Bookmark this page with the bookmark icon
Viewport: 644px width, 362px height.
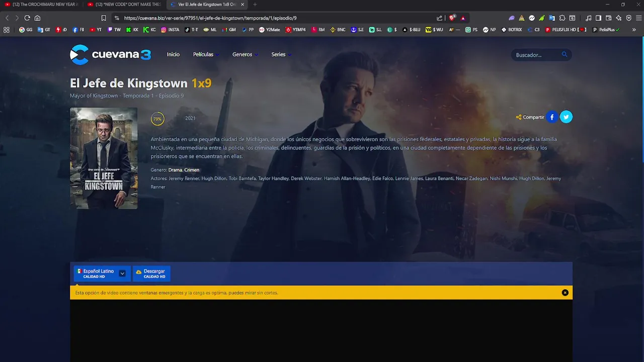coord(104,18)
